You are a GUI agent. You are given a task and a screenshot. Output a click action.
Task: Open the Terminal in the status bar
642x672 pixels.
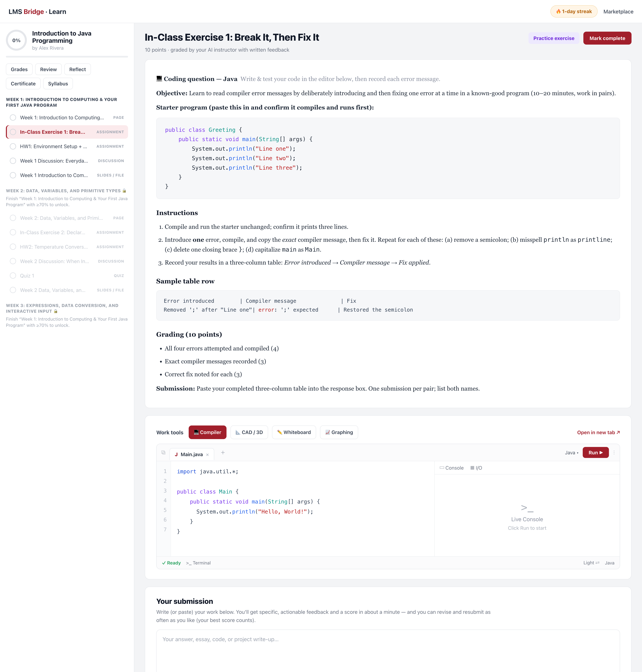tap(198, 563)
